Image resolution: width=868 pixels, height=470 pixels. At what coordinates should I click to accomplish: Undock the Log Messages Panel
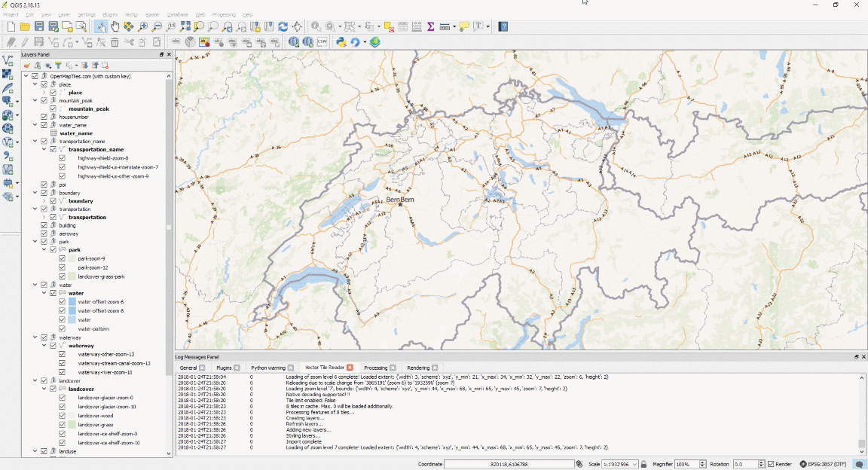[856, 357]
